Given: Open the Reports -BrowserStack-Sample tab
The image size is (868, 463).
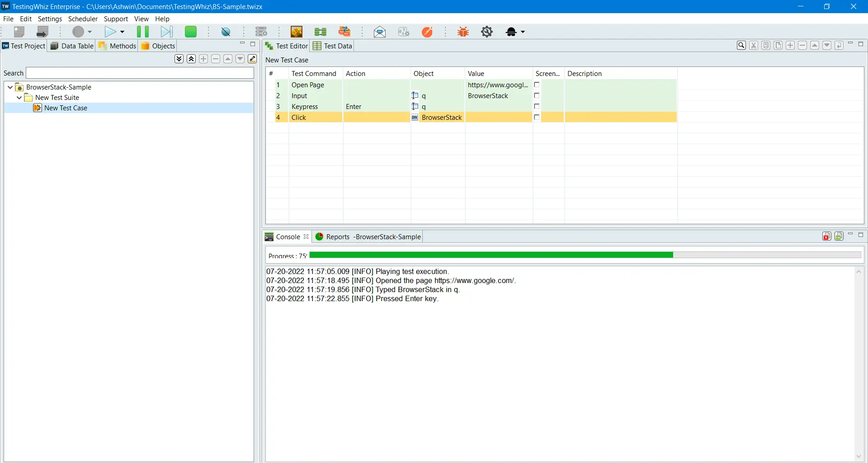Looking at the screenshot, I should pyautogui.click(x=368, y=237).
